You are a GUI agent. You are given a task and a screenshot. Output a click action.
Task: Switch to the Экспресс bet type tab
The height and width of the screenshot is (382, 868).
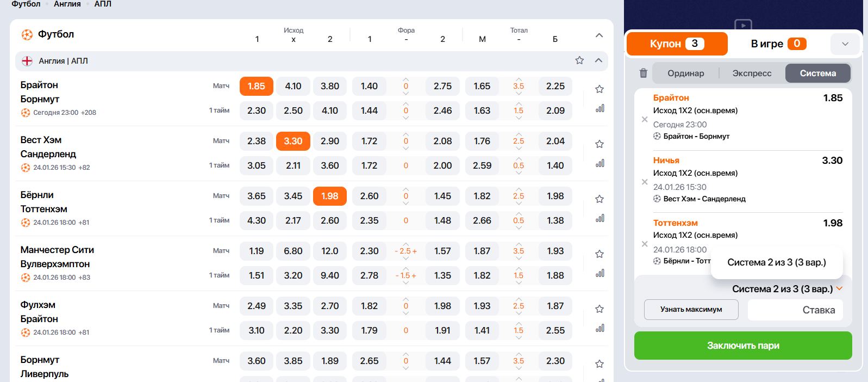(x=752, y=73)
